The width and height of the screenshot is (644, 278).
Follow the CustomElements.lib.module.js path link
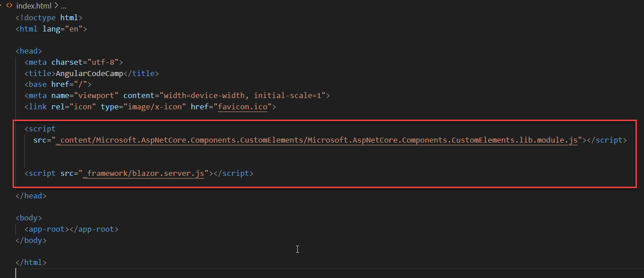pyautogui.click(x=317, y=140)
